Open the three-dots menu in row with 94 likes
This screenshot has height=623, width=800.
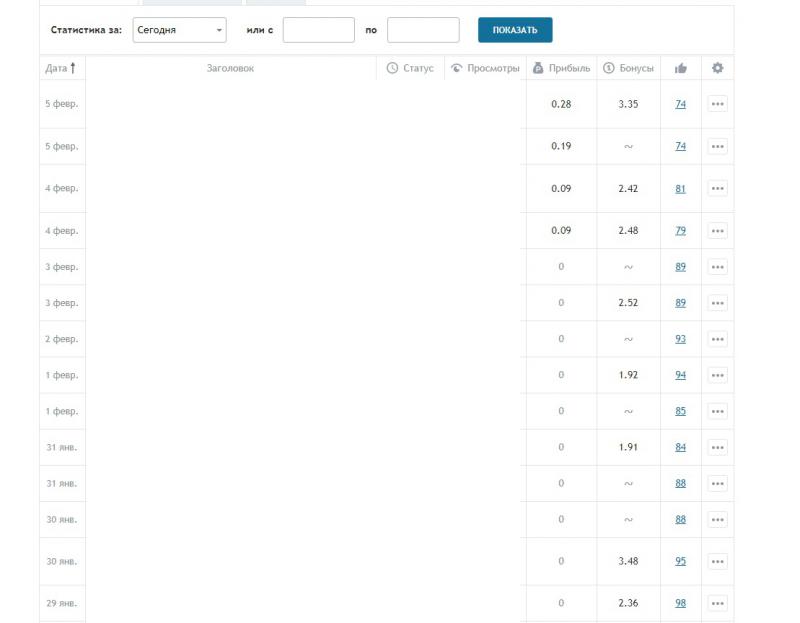point(717,375)
